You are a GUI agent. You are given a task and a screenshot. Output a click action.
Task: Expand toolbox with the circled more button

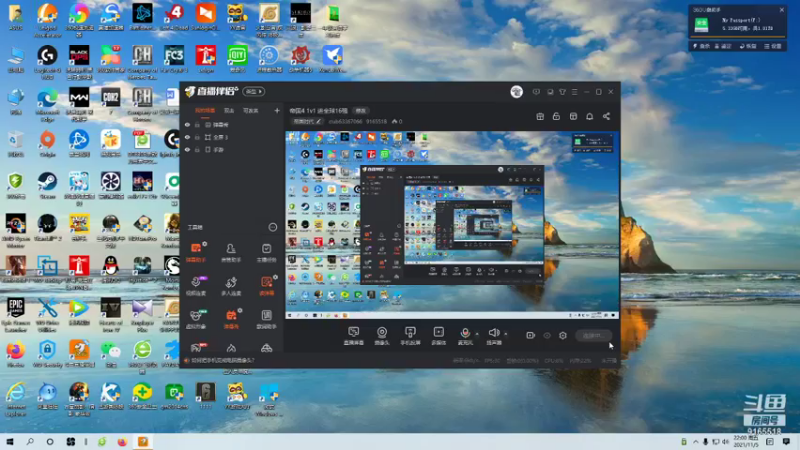pos(273,227)
